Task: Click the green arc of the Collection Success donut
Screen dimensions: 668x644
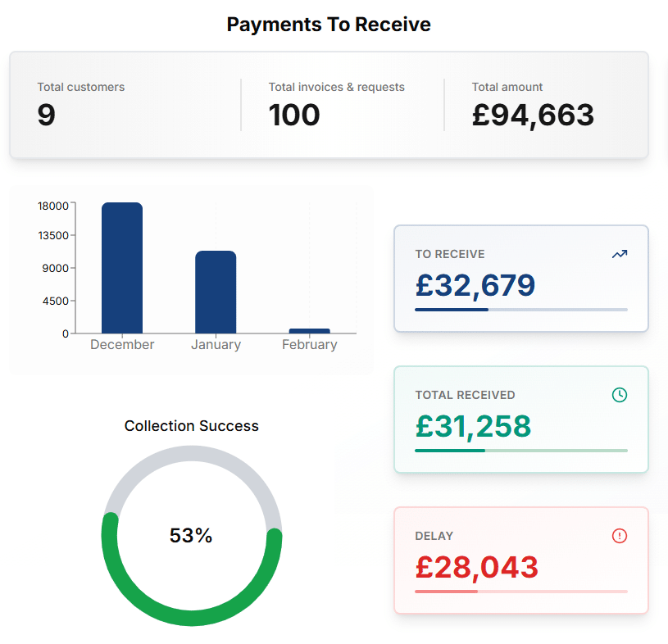Action: coord(192,617)
